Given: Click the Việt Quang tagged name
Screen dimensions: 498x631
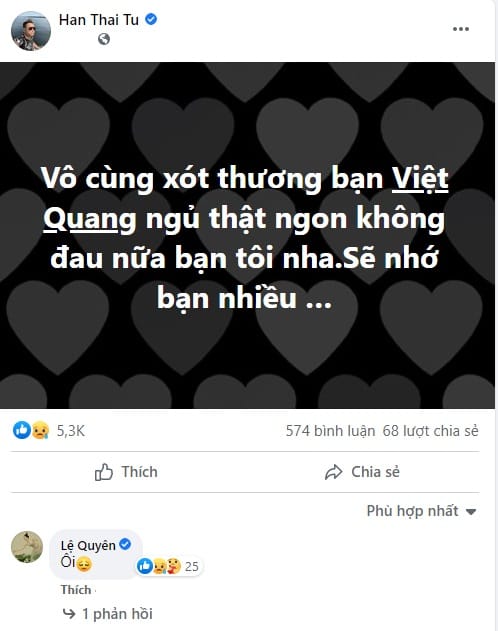Looking at the screenshot, I should click(x=246, y=198).
